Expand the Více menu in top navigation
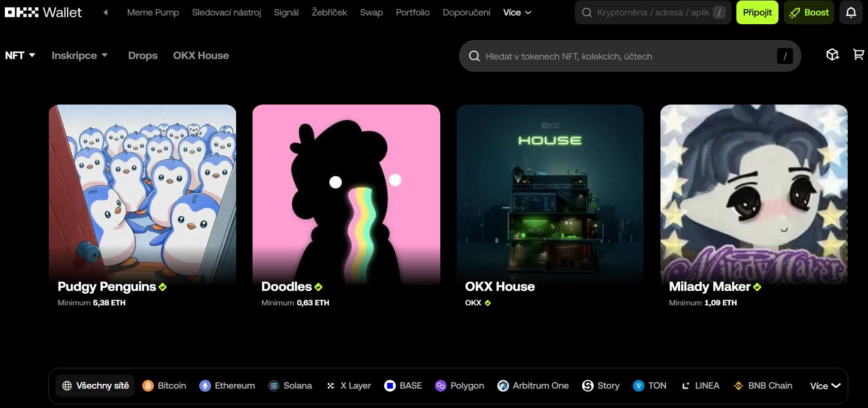This screenshot has height=408, width=868. point(517,13)
